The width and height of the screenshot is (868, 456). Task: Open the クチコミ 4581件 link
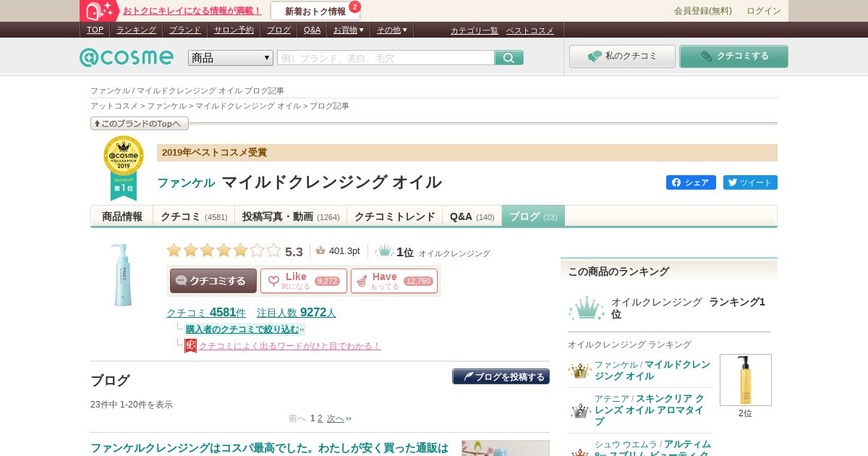coord(206,313)
